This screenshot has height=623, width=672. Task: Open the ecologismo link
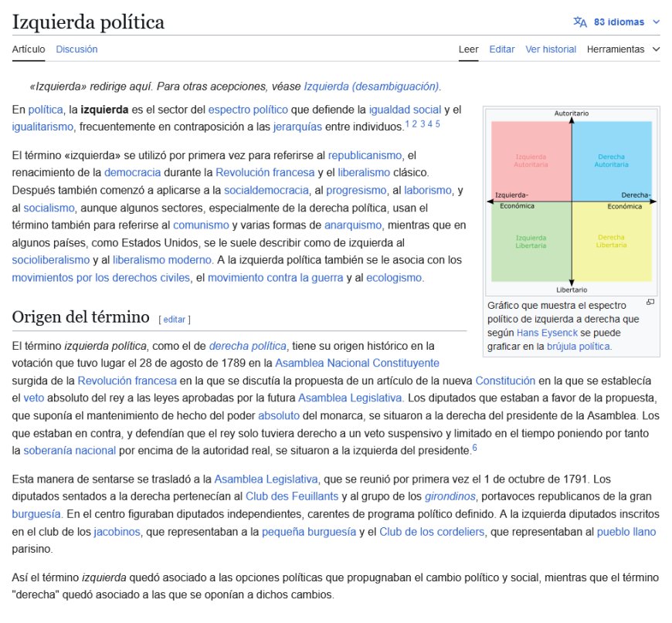coord(394,278)
